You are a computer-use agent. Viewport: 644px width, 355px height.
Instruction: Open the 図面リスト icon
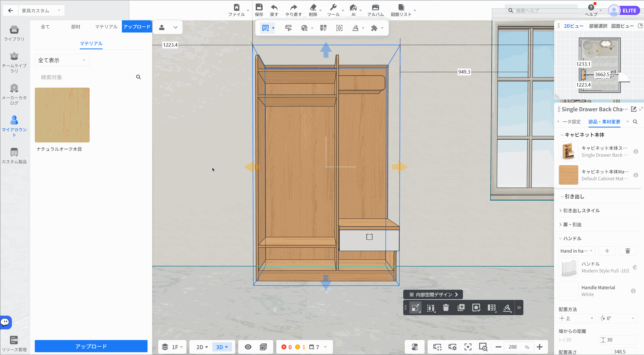[401, 7]
